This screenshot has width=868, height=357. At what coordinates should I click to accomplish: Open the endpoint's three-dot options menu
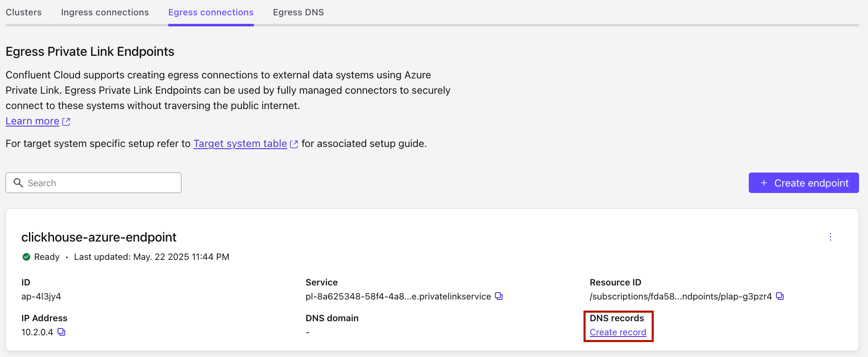(x=830, y=237)
